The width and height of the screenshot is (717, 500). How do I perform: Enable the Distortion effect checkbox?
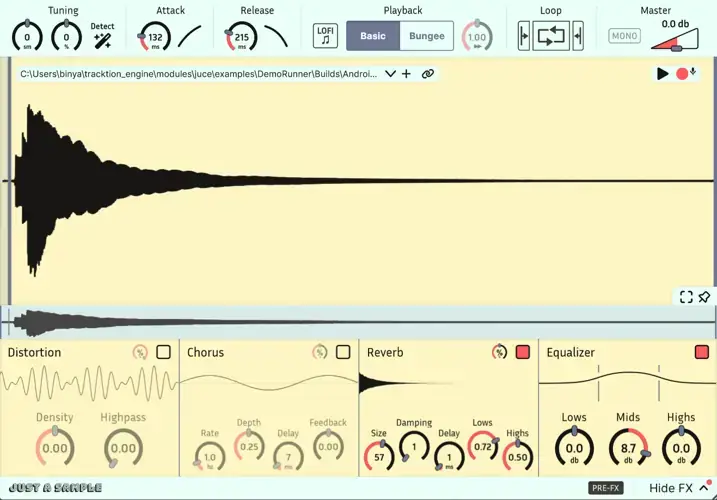click(164, 352)
